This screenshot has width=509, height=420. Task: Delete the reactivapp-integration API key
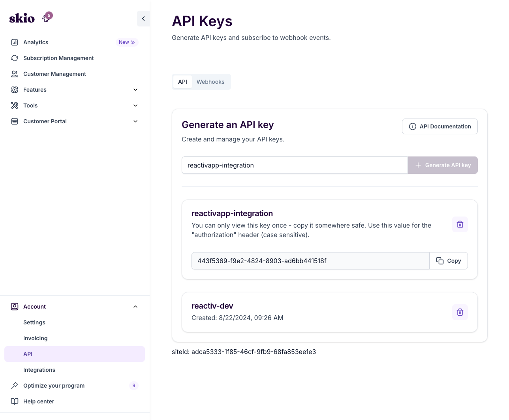pos(460,224)
